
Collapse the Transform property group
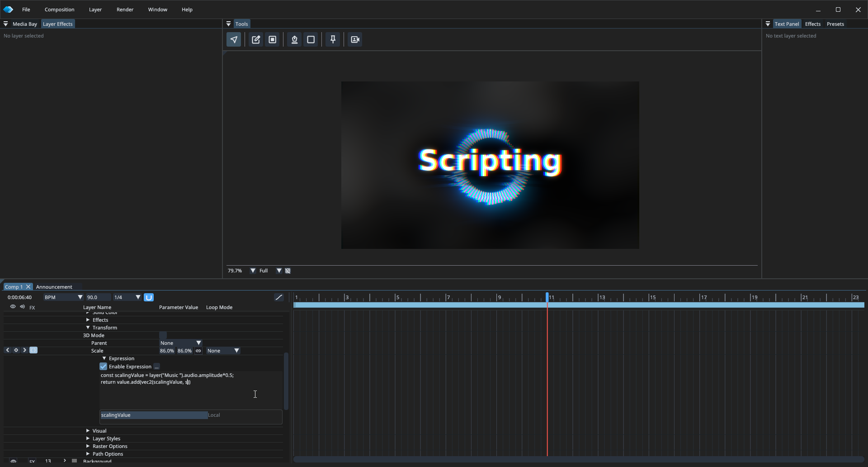click(x=88, y=328)
